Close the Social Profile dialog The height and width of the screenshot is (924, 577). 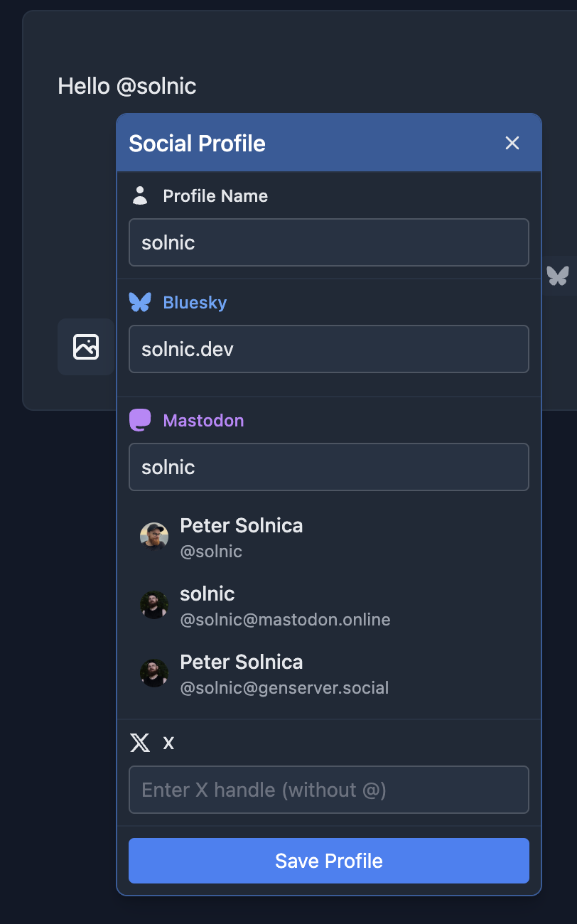[x=512, y=143]
